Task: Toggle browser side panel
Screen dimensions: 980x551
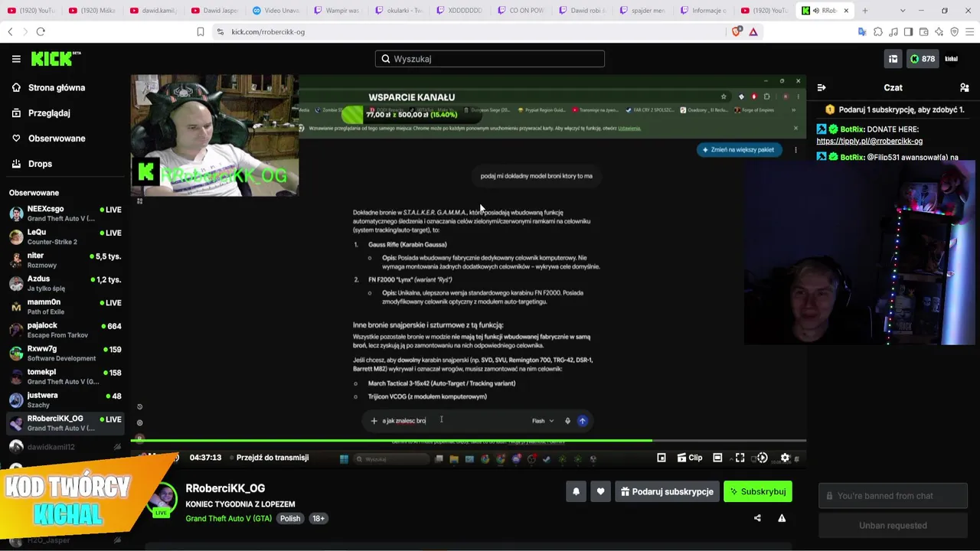Action: [908, 31]
